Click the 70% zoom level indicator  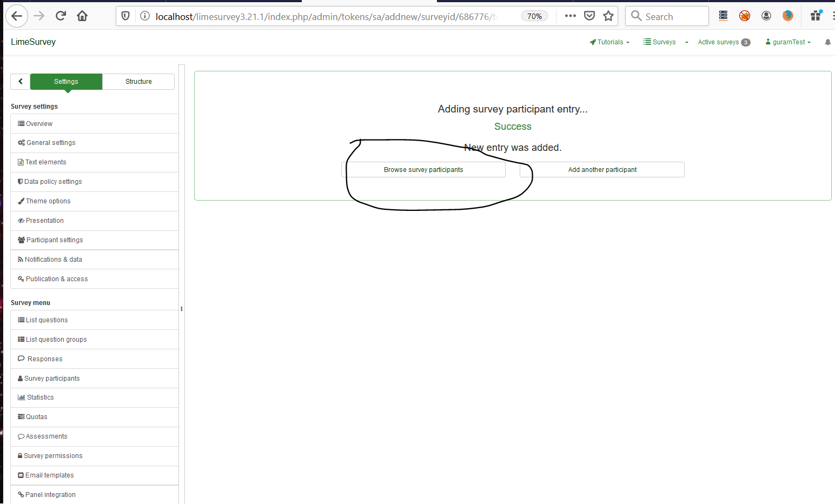[534, 16]
